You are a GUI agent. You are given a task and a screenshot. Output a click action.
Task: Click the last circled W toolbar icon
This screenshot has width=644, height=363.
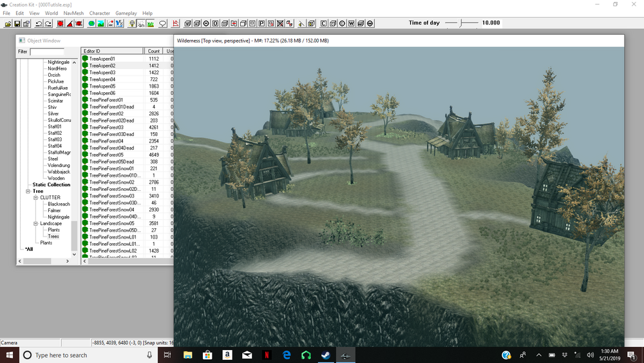[x=370, y=23]
